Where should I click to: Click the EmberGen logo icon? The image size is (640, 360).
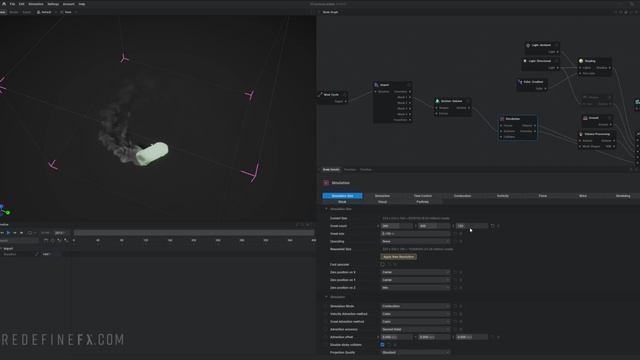click(4, 4)
